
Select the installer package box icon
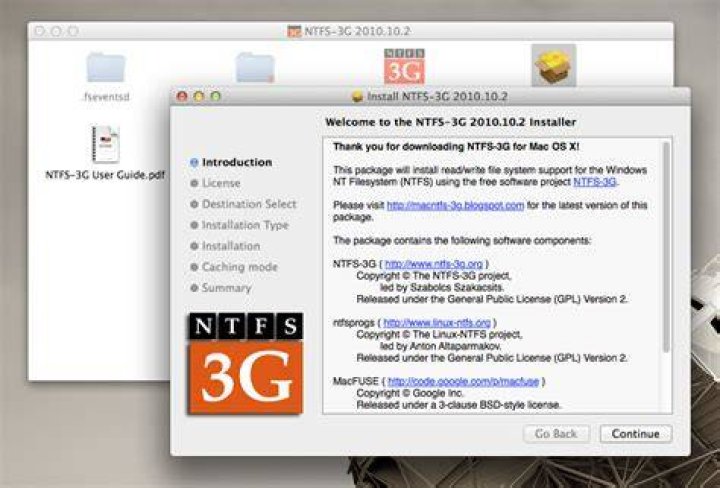point(553,65)
